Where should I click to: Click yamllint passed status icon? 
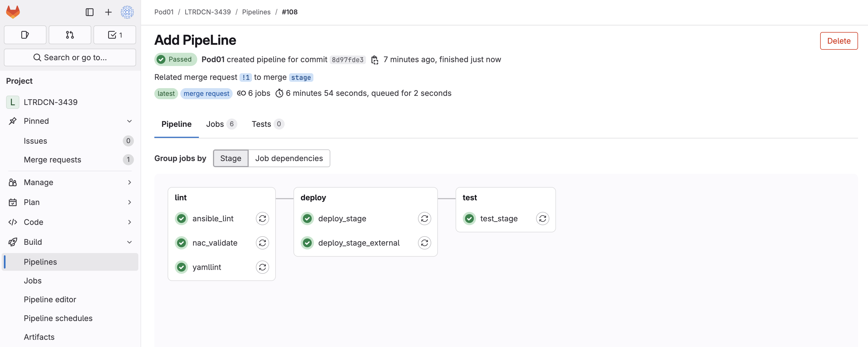(x=181, y=267)
